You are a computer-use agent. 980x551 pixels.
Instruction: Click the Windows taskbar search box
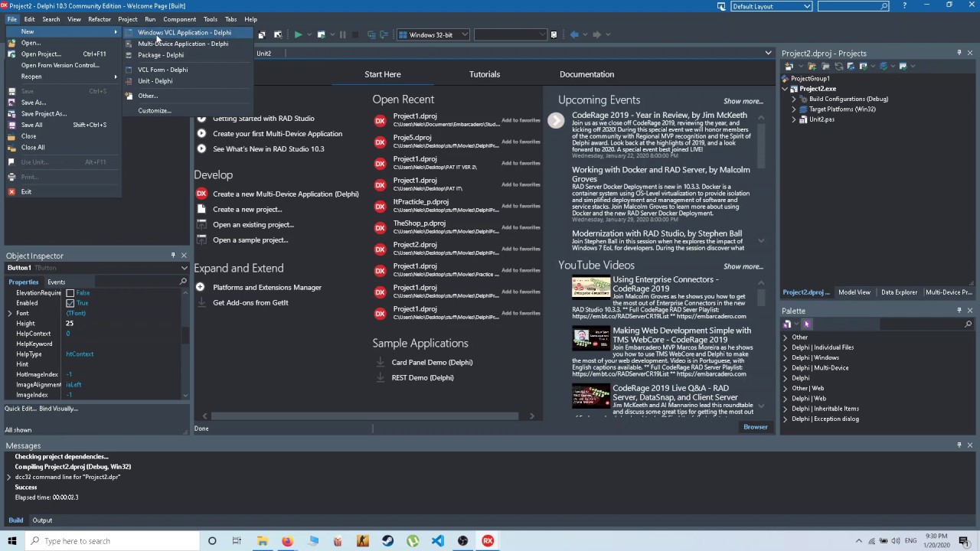[x=112, y=541]
